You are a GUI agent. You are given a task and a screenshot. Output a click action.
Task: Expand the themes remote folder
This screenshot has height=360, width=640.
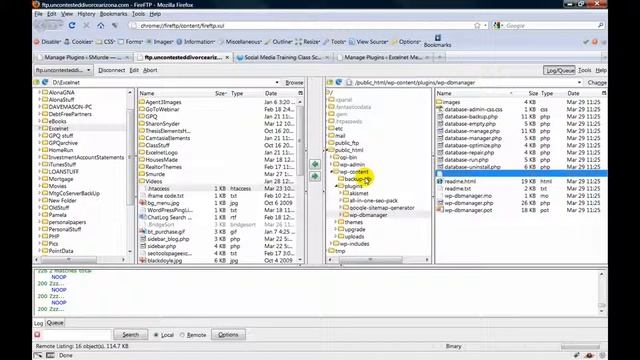336,222
